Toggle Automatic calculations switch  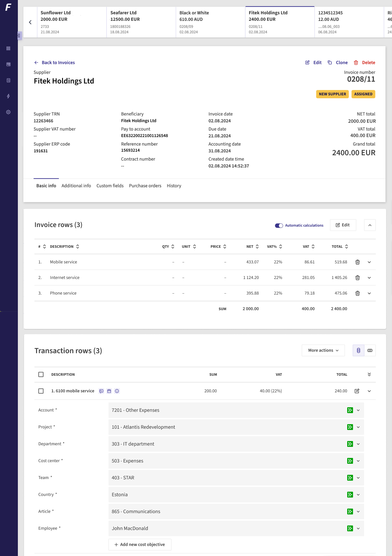click(279, 225)
